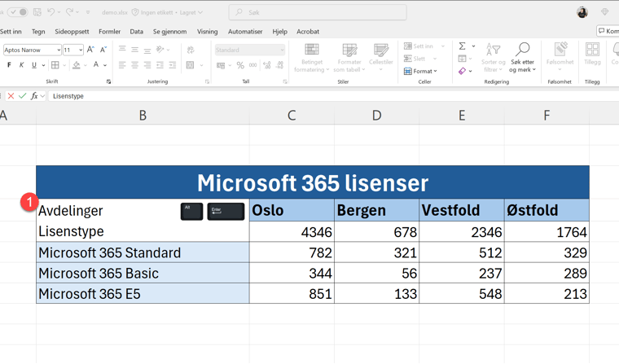
Task: Confirm entry with the formula bar checkmark
Action: (23, 96)
